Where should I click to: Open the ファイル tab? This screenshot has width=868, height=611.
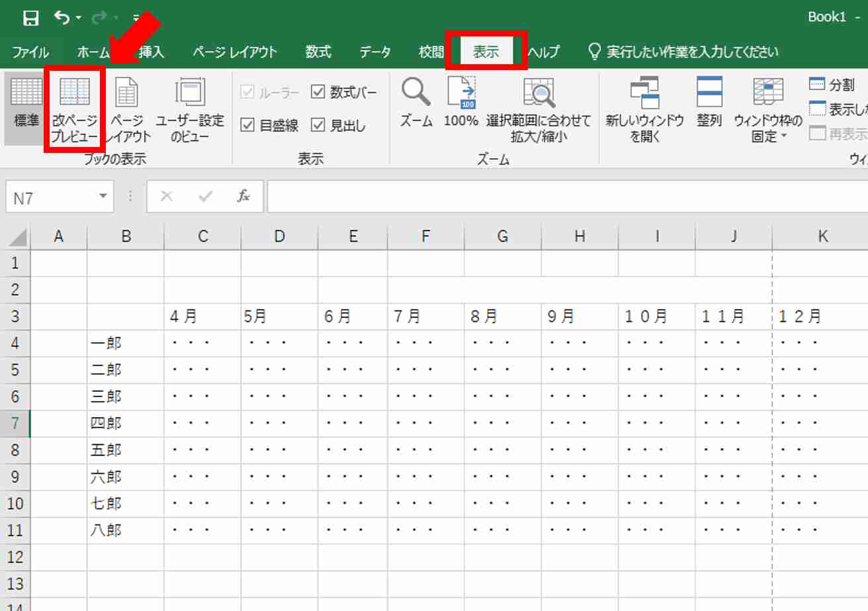[30, 52]
